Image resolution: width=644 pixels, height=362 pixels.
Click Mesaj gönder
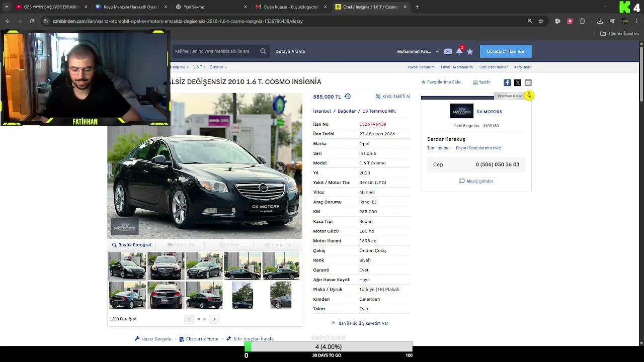coord(476,181)
